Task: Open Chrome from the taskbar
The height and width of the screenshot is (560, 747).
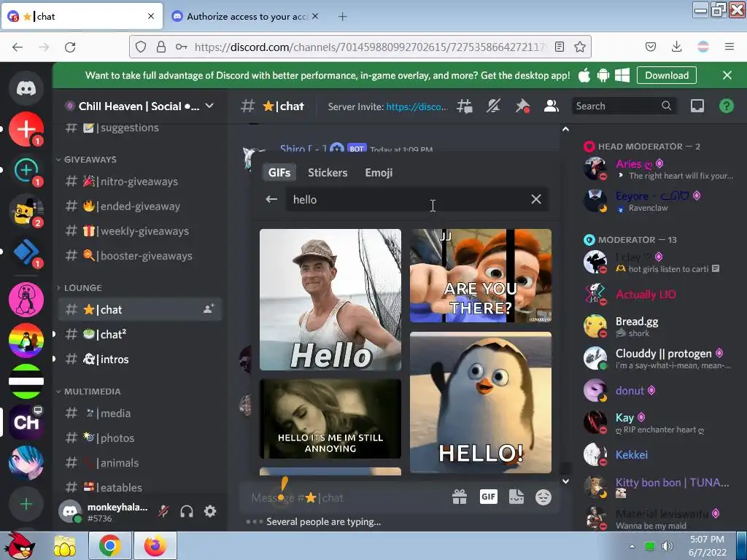Action: pyautogui.click(x=109, y=545)
